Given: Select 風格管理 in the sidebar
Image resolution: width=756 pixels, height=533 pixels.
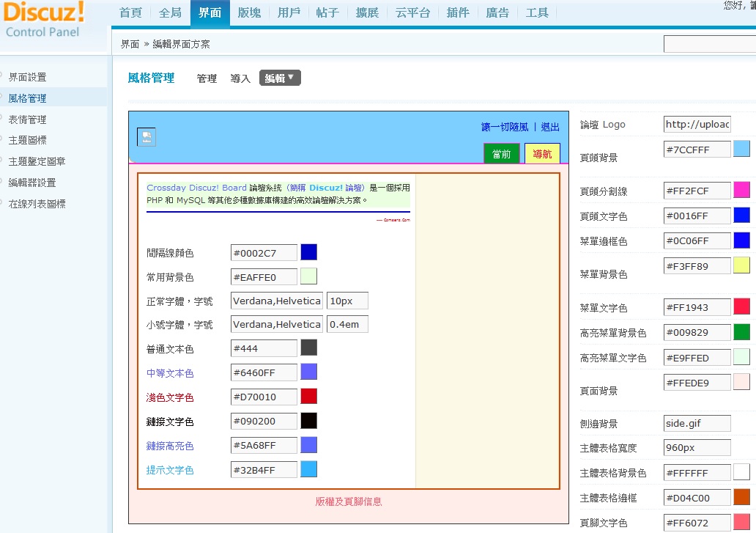Looking at the screenshot, I should (28, 98).
